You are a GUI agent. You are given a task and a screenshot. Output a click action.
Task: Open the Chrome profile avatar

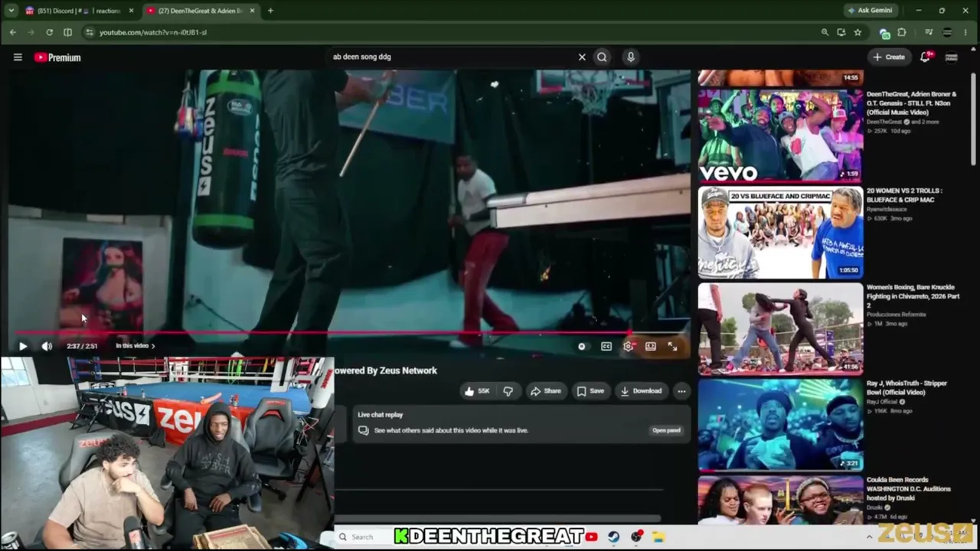click(947, 32)
